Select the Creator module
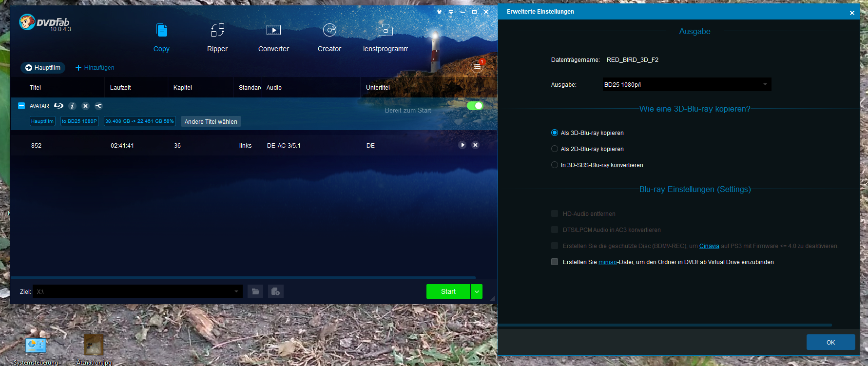This screenshot has width=868, height=366. tap(329, 38)
